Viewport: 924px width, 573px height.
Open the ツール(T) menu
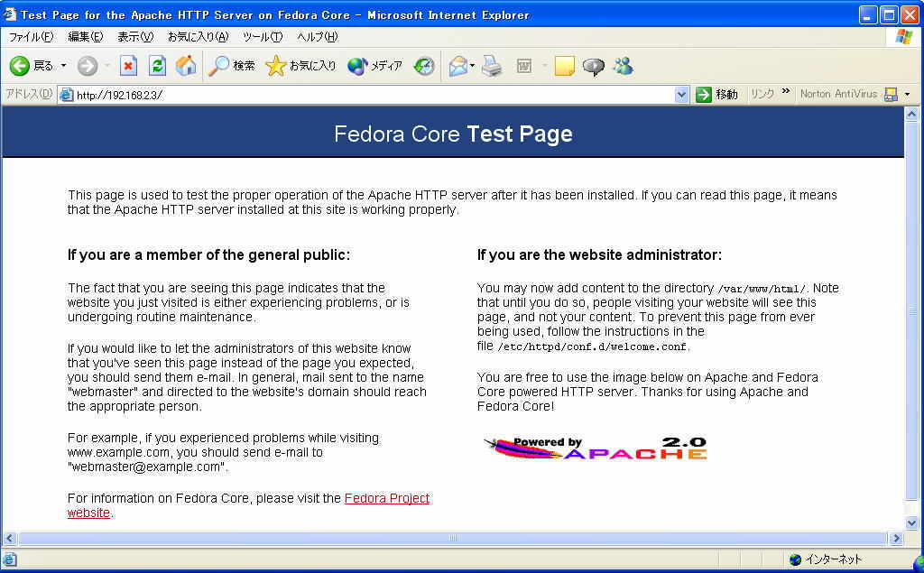(263, 37)
